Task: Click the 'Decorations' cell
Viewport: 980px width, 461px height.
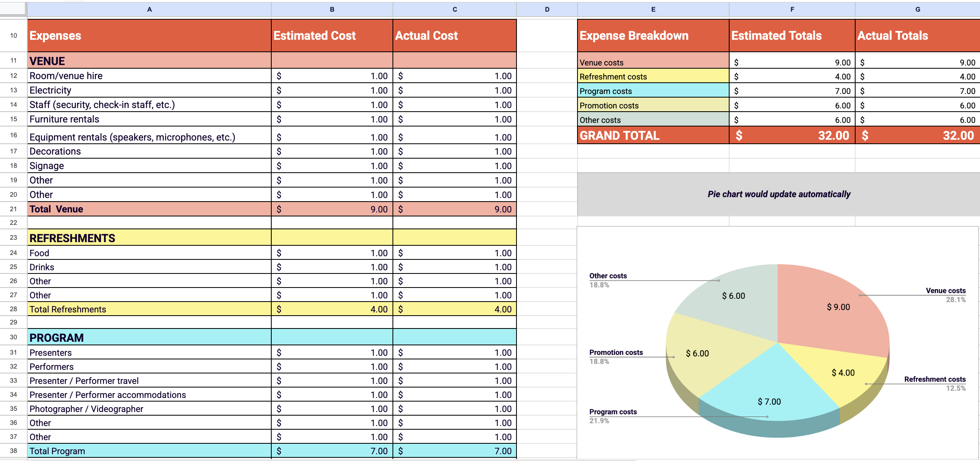Action: 149,151
